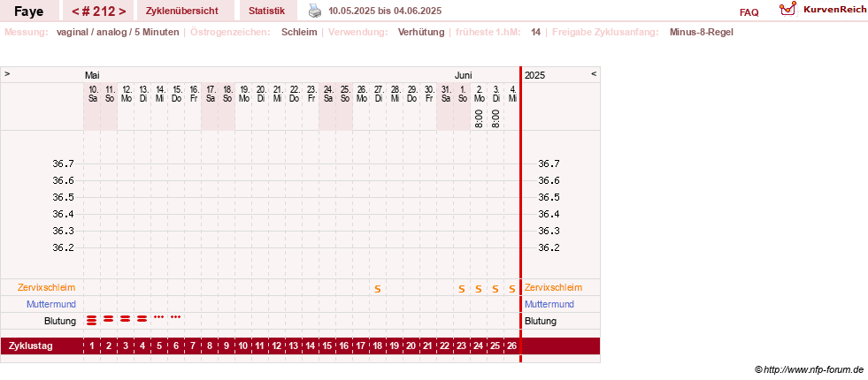Click the date header 26. Mo
868x380 pixels.
click(362, 94)
